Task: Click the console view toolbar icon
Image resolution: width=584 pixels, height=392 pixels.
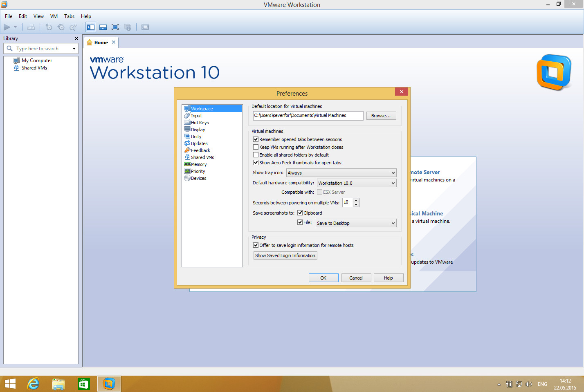Action: click(145, 27)
